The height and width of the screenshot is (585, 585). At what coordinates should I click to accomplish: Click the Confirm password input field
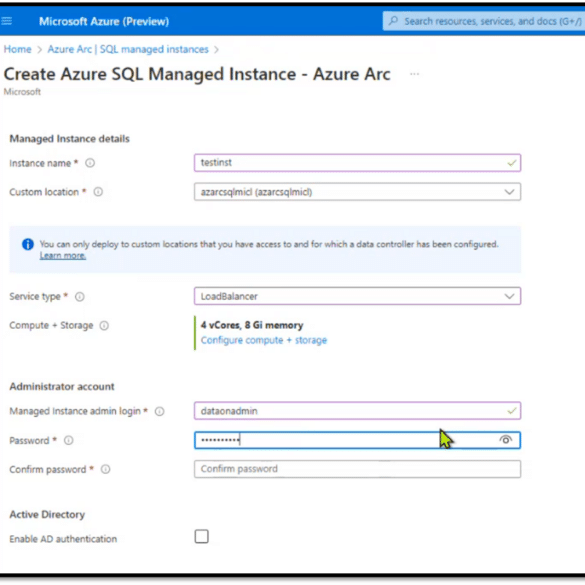pyautogui.click(x=357, y=469)
